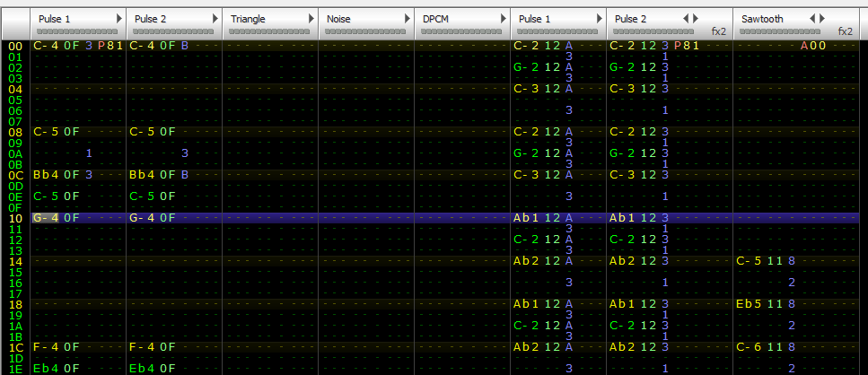Click the first Pulse 1 channel name

tap(54, 19)
